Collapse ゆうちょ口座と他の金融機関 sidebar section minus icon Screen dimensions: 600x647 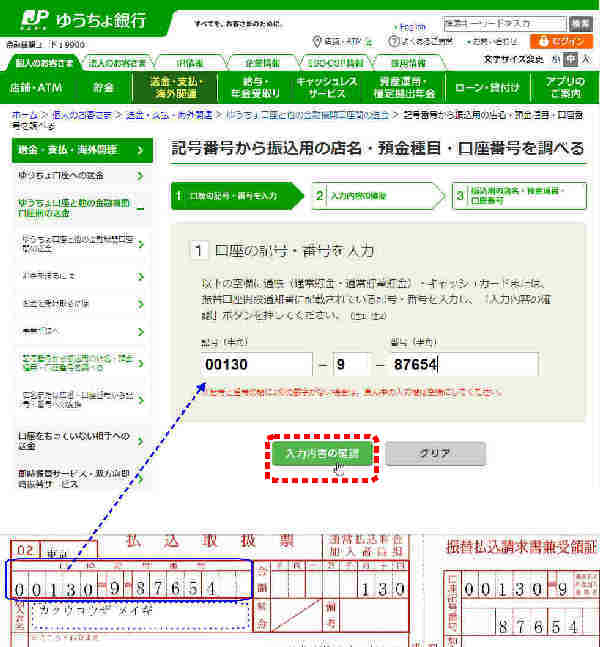[140, 208]
